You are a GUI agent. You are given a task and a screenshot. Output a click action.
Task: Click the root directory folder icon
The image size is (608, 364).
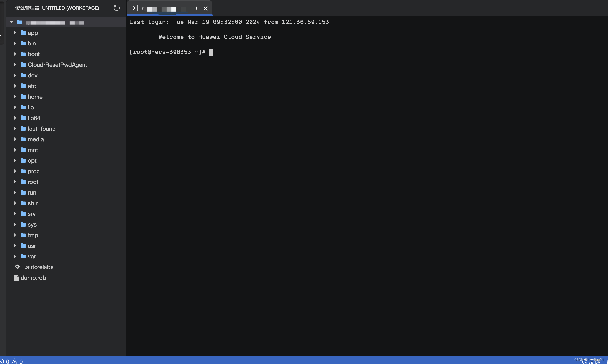click(x=23, y=182)
